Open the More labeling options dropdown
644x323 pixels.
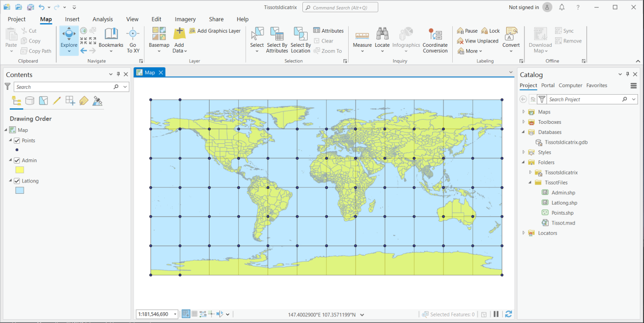pyautogui.click(x=470, y=51)
